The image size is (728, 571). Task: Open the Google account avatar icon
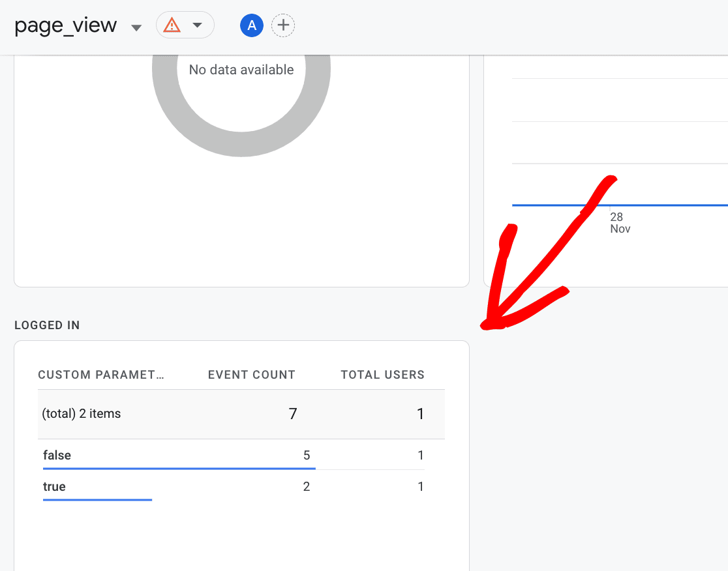click(x=251, y=25)
